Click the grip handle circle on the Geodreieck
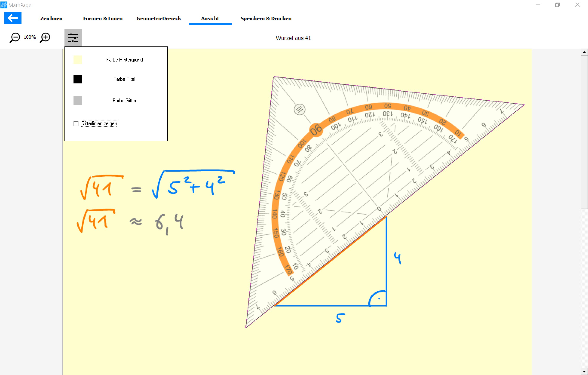The image size is (588, 375). pyautogui.click(x=299, y=109)
